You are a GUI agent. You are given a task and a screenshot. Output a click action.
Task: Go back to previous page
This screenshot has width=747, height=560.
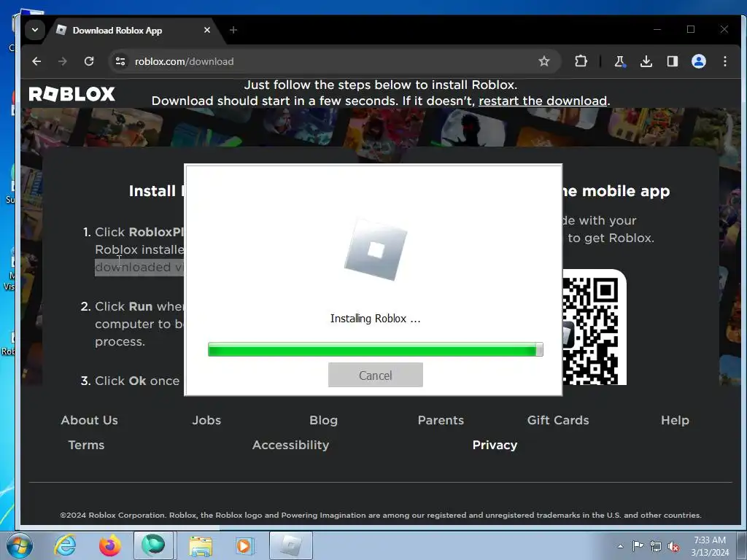(36, 61)
